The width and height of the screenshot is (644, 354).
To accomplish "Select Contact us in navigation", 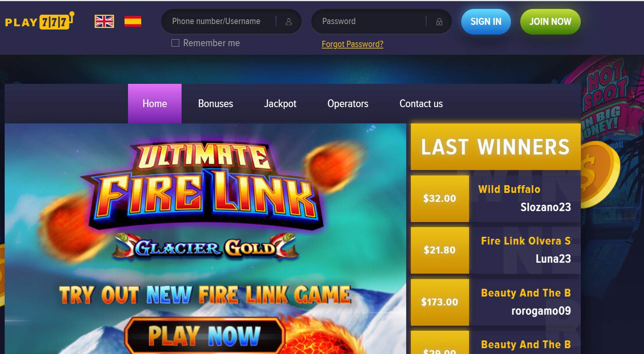I will 421,104.
